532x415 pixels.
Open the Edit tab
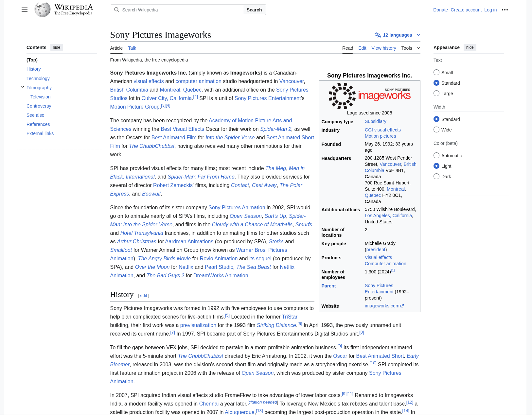tap(362, 48)
